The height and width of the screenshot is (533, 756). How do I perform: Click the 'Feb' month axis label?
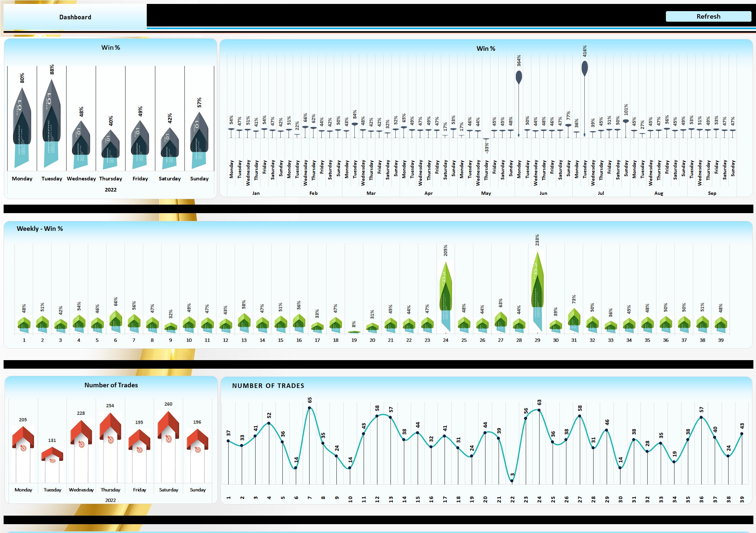tap(313, 193)
